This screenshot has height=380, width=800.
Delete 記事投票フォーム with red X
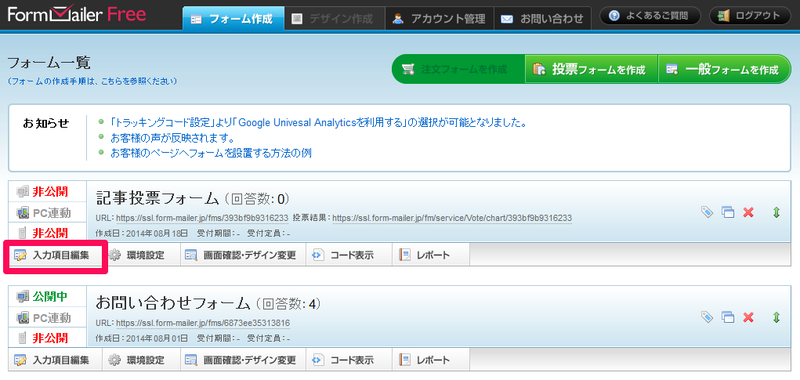tap(749, 212)
